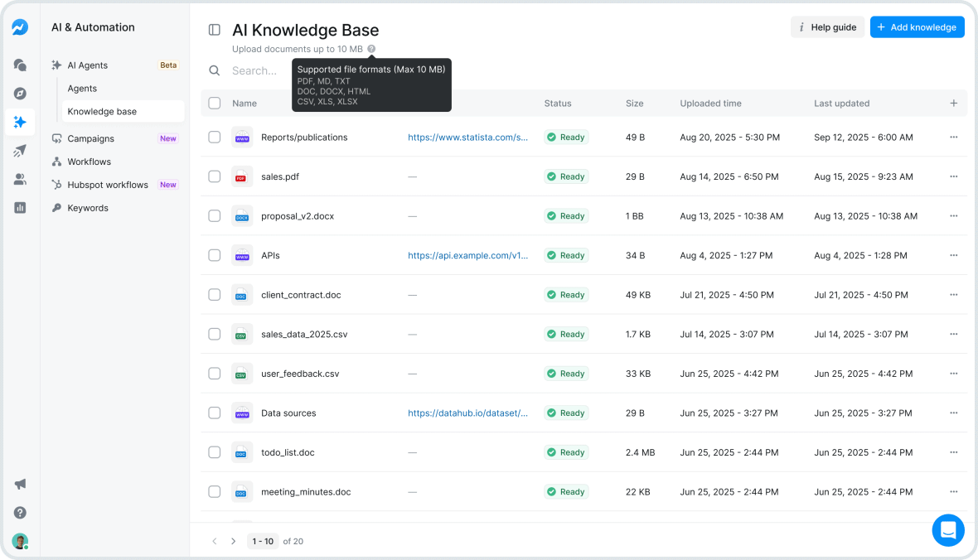Image resolution: width=978 pixels, height=560 pixels.
Task: Sort by the Uploaded time column header
Action: click(710, 103)
